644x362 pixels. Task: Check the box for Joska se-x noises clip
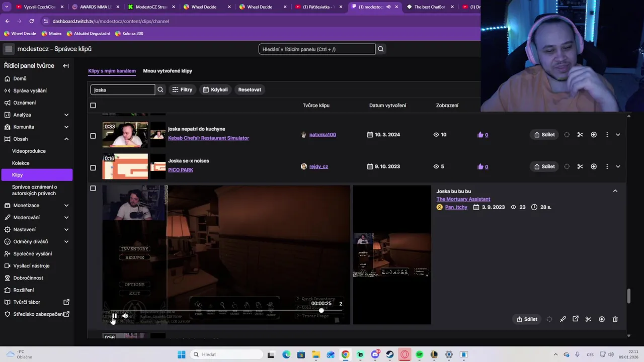point(93,167)
